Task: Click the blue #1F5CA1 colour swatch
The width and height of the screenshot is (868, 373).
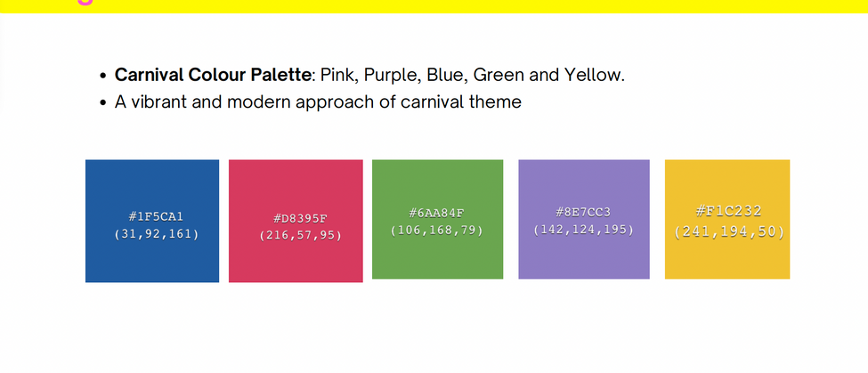Action: [151, 187]
